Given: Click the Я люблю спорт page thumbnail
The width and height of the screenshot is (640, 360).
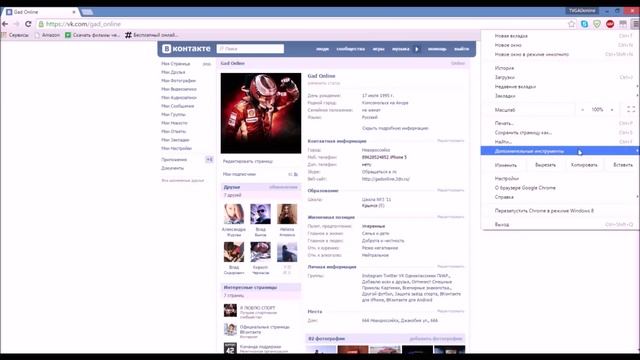Looking at the screenshot, I should point(230,310).
